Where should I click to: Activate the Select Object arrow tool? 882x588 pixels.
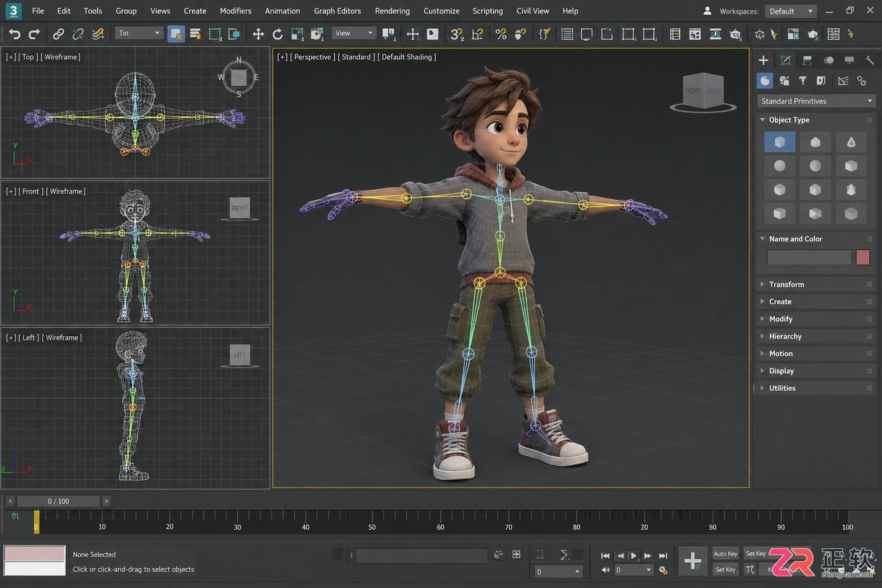tap(176, 34)
